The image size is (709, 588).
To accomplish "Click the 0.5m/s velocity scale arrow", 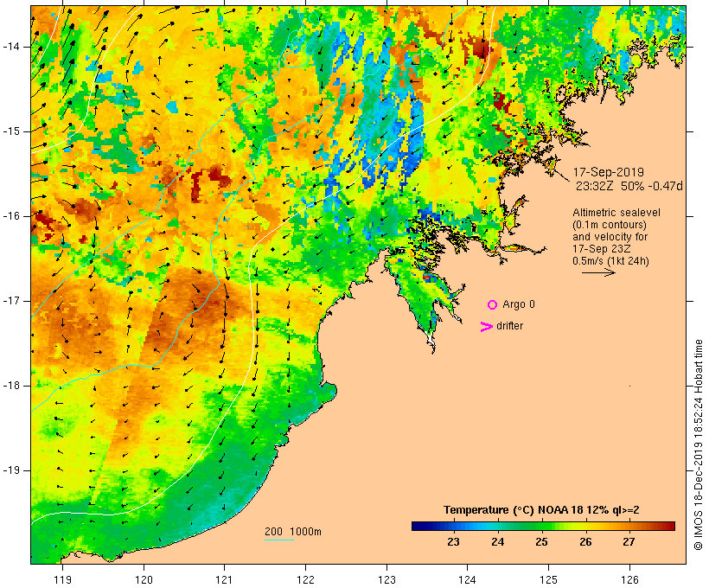I will 598,272.
